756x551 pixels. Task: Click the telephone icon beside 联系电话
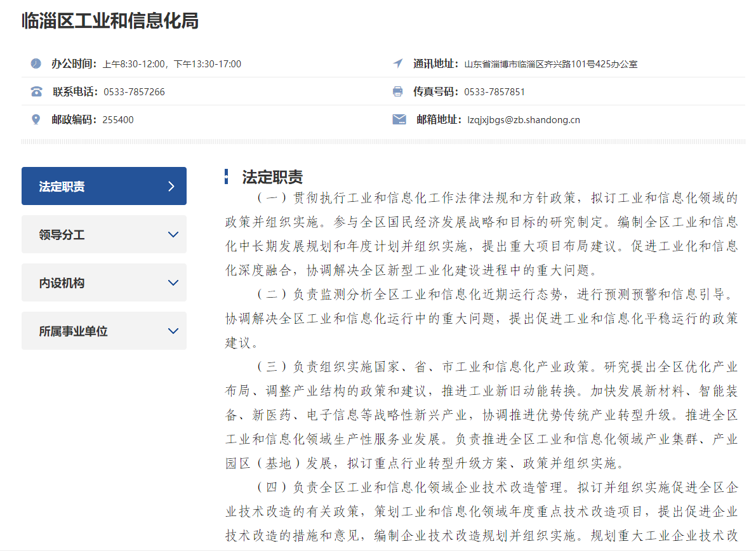coord(36,91)
